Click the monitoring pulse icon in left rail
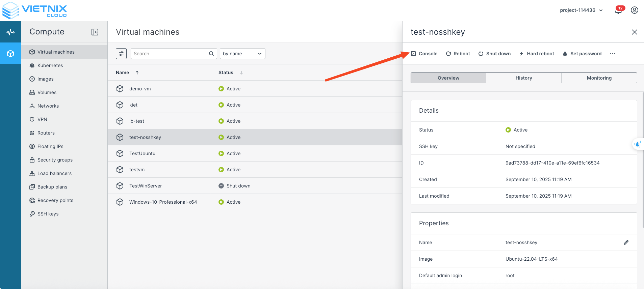Screen dimensions: 644x289 point(10,32)
